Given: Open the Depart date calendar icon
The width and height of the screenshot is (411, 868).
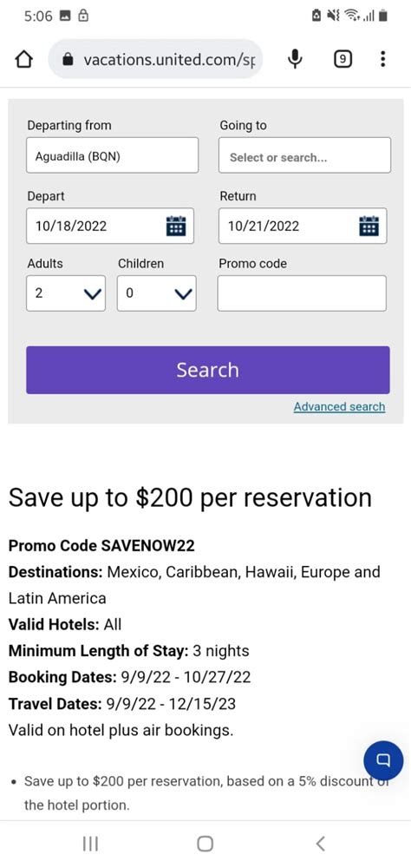Looking at the screenshot, I should tap(176, 226).
